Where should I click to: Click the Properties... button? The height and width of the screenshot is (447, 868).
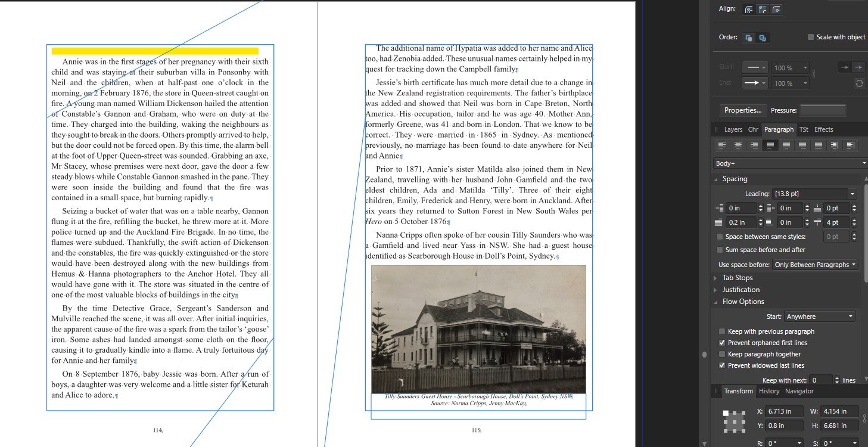[x=742, y=110]
